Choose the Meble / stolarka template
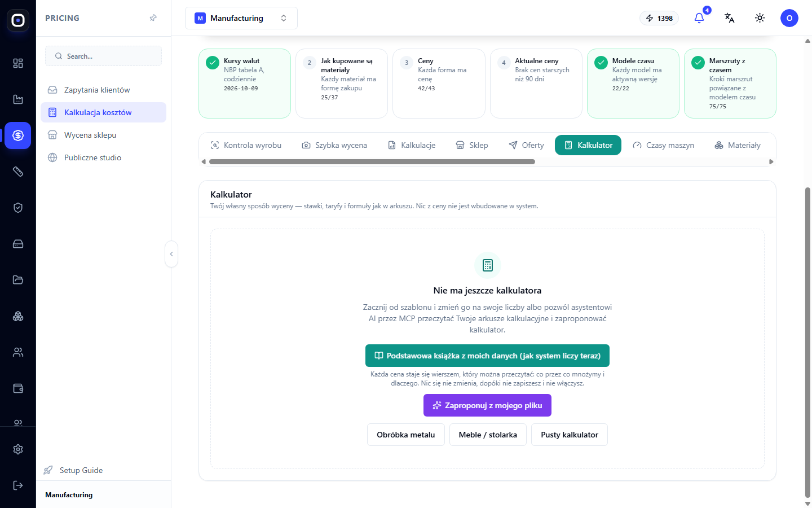This screenshot has width=812, height=508. tap(488, 435)
